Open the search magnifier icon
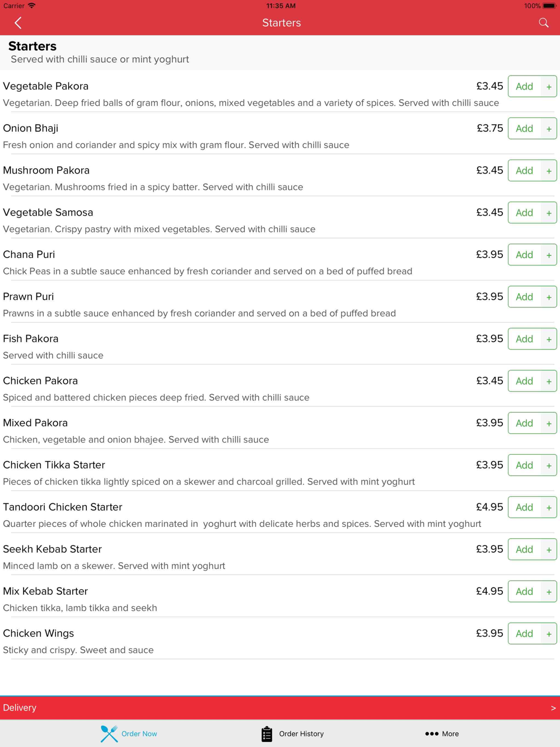This screenshot has width=560, height=747. 543,23
